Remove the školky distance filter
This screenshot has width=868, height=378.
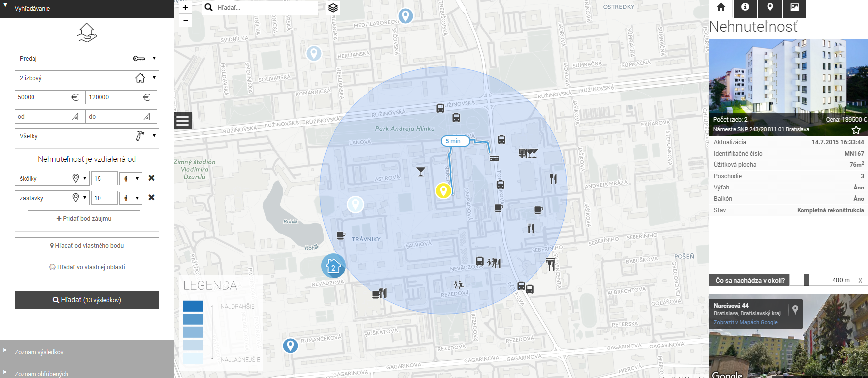pos(151,178)
